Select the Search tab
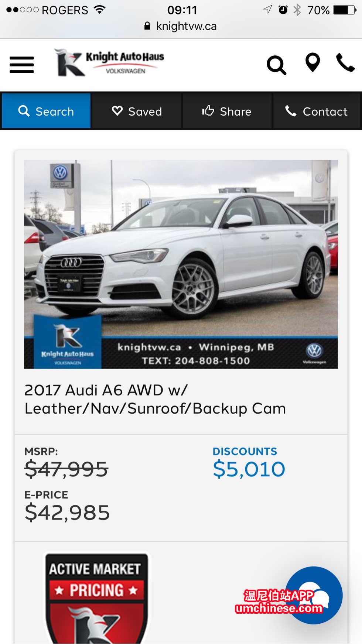 coord(46,111)
